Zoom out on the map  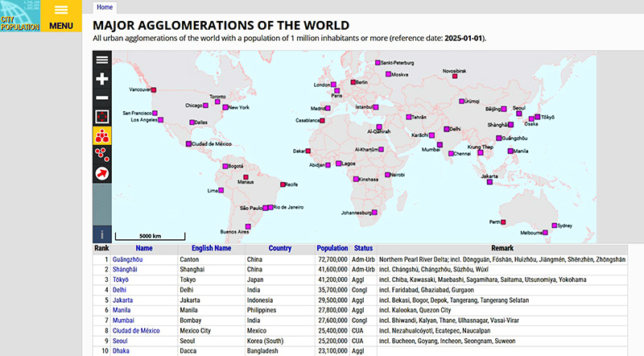(102, 97)
